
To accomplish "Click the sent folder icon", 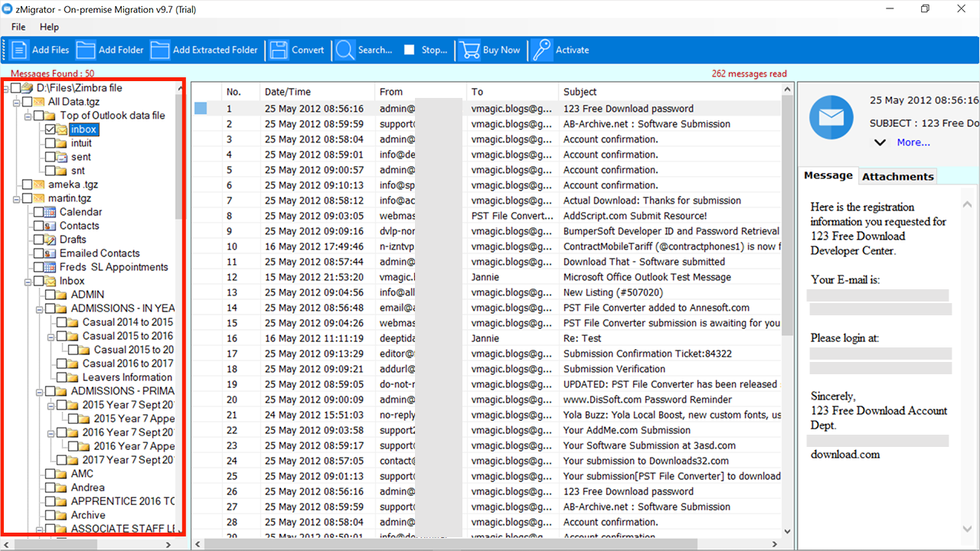I will click(x=63, y=157).
